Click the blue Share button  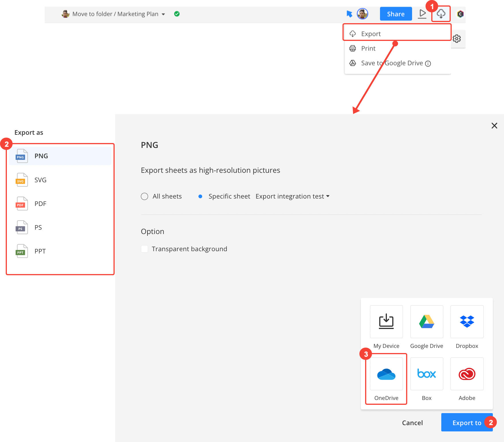396,14
